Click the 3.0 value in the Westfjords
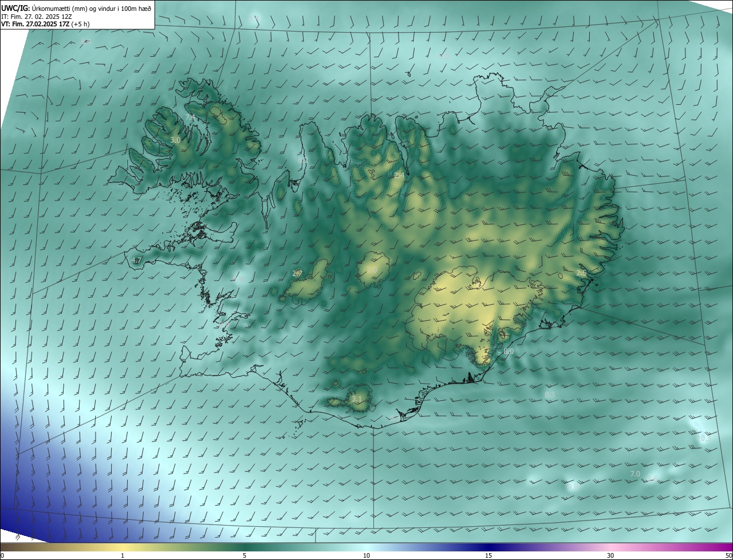 (175, 140)
